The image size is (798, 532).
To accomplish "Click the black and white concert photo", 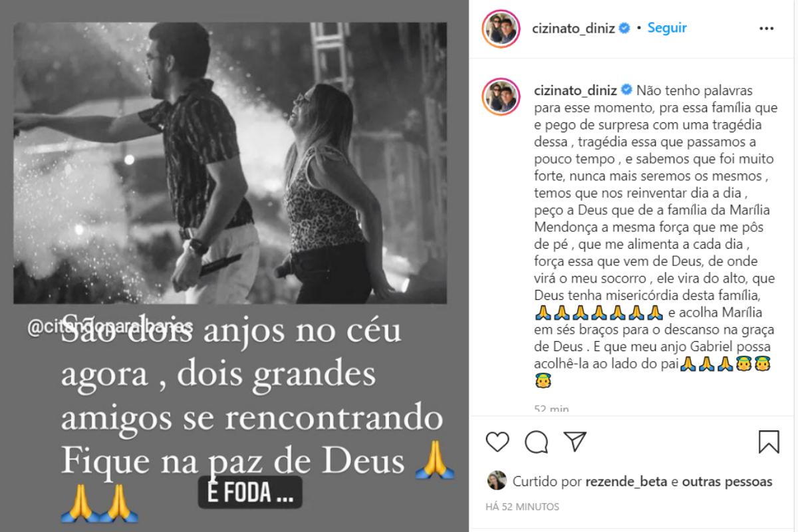I will pos(230,163).
